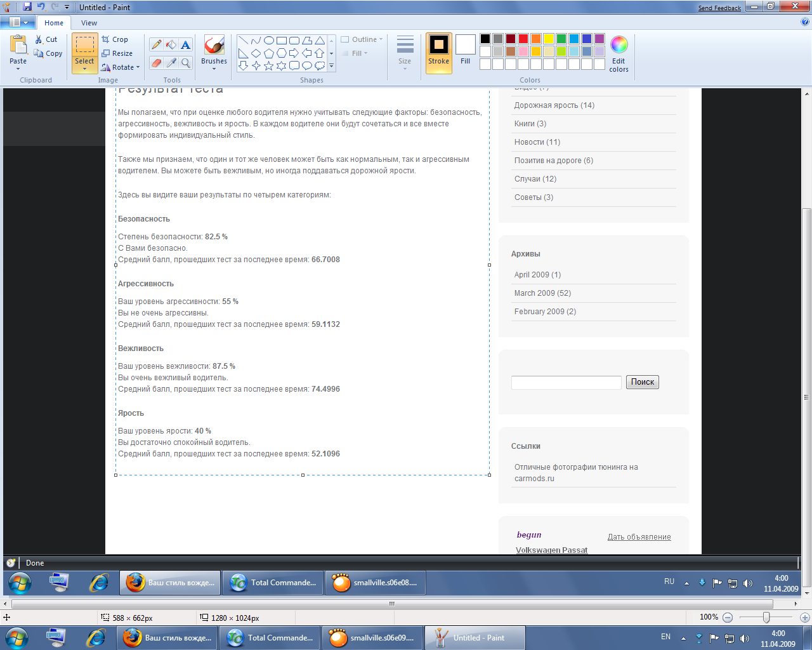
Task: Select the Stroke color box
Action: pyautogui.click(x=438, y=52)
